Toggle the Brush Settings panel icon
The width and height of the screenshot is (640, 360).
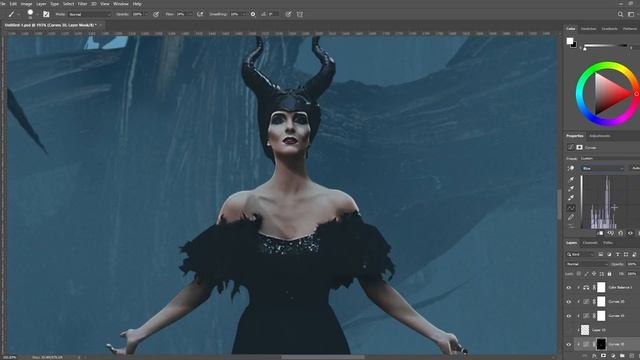pos(46,14)
